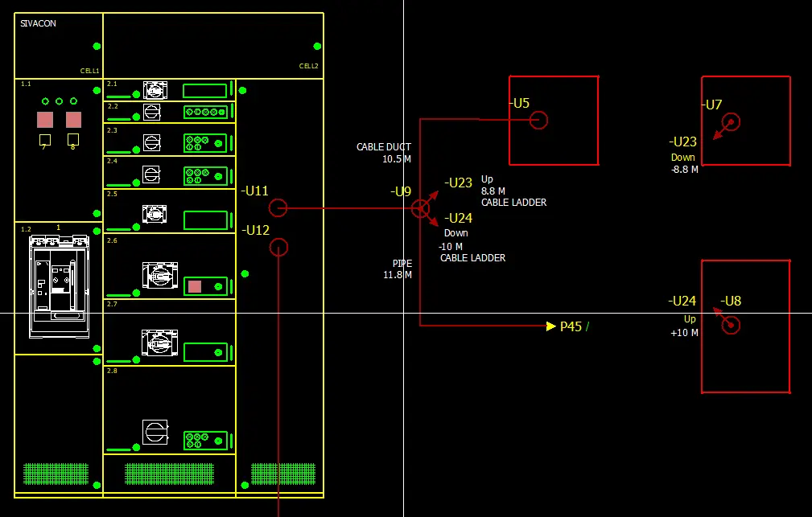Select the -U8 circle symbol

[x=731, y=325]
